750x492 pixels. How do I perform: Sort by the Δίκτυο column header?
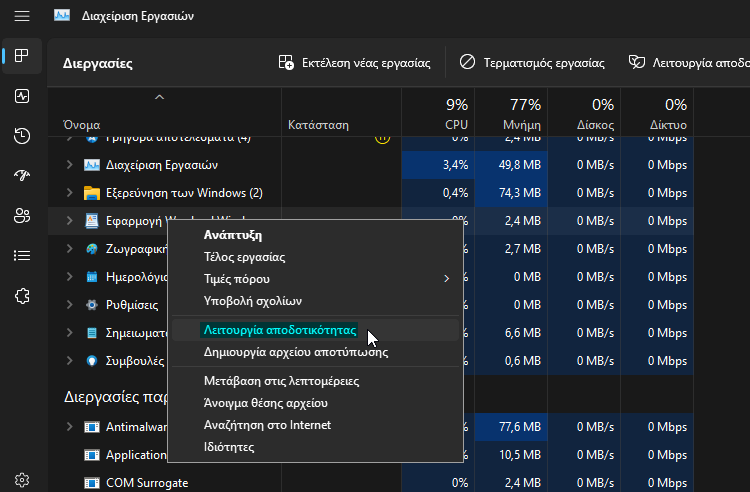tap(668, 125)
